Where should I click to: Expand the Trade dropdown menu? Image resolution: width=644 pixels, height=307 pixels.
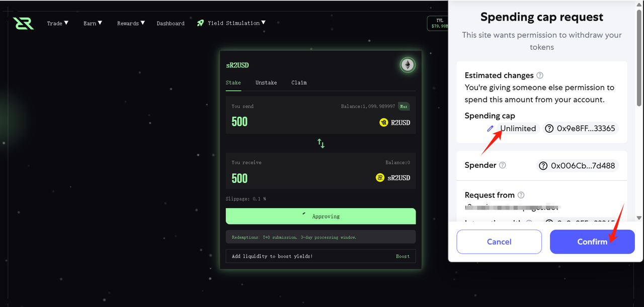58,23
